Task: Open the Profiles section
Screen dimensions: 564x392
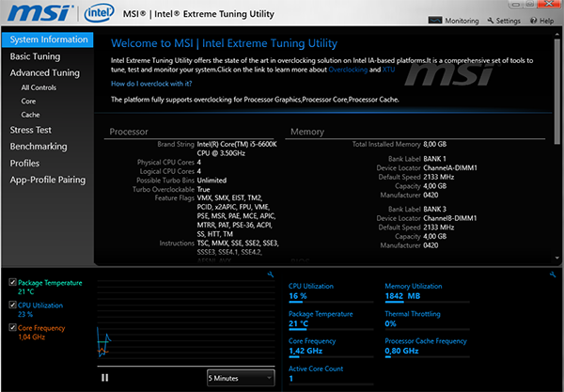Action: point(24,164)
